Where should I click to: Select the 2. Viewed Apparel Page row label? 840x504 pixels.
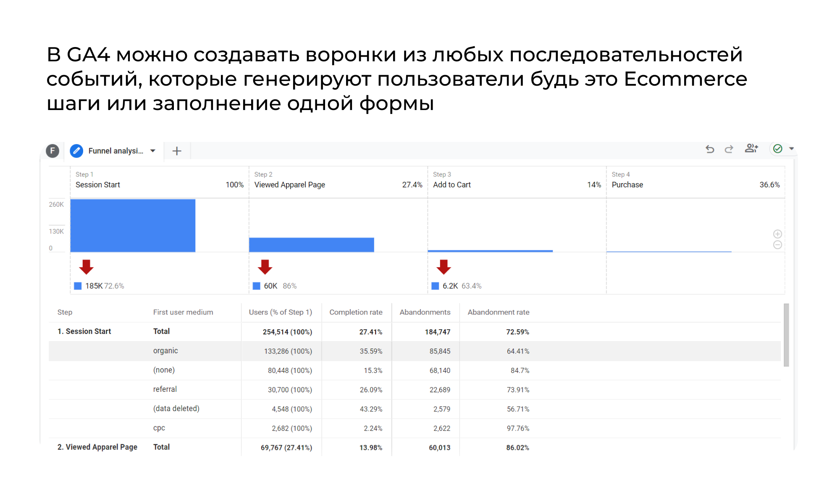(x=97, y=447)
